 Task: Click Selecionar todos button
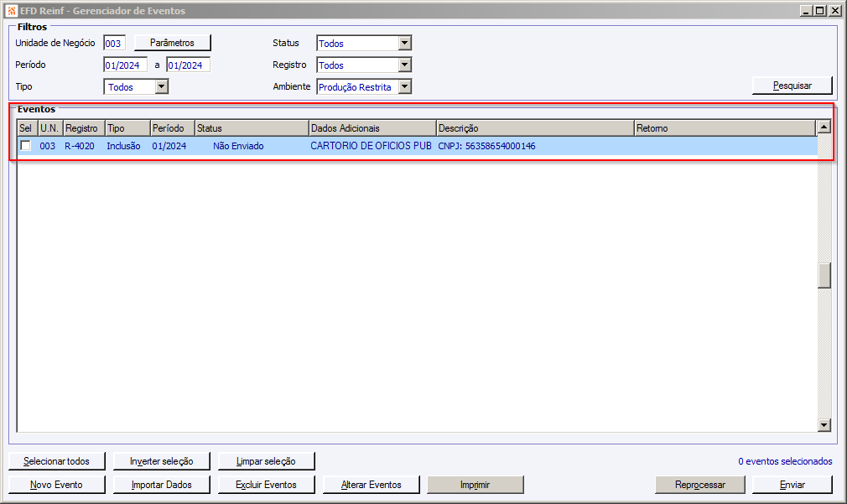(x=57, y=461)
